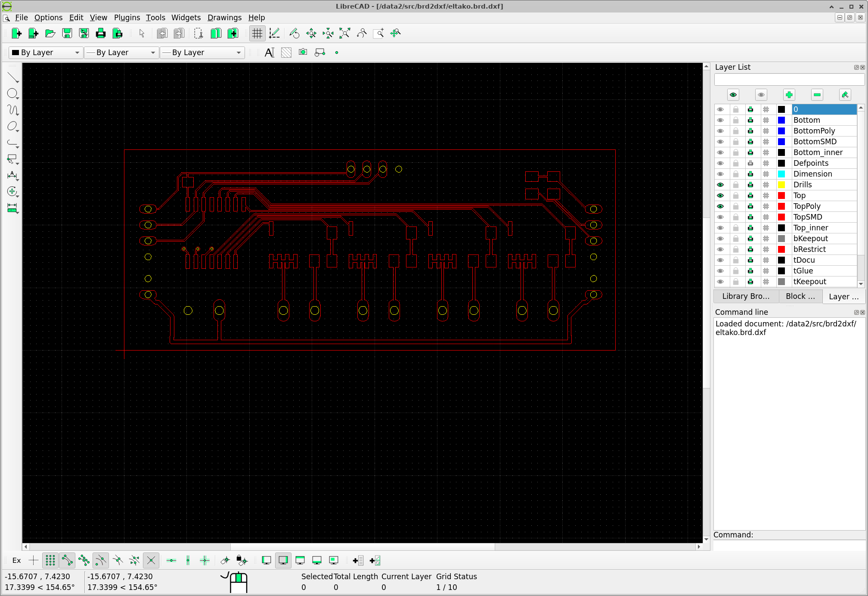This screenshot has height=596, width=868.
Task: Click the Print icon in toolbar
Action: (100, 33)
